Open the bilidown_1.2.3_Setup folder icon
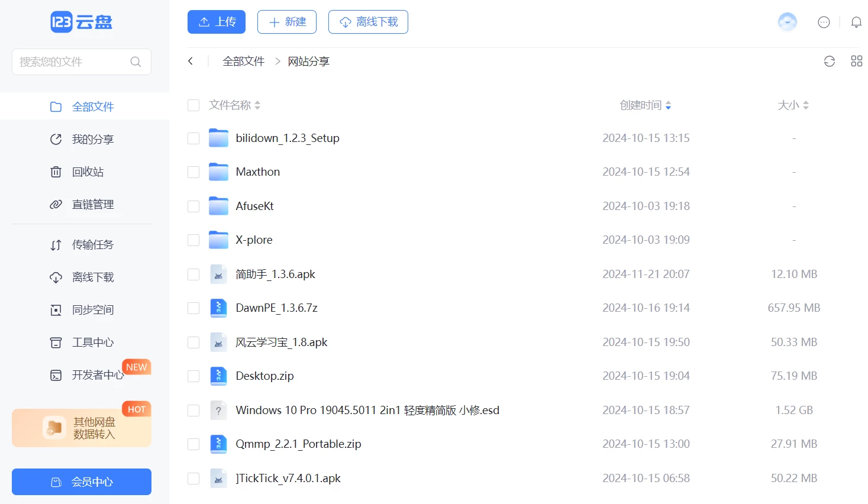Image resolution: width=868 pixels, height=504 pixels. point(219,138)
